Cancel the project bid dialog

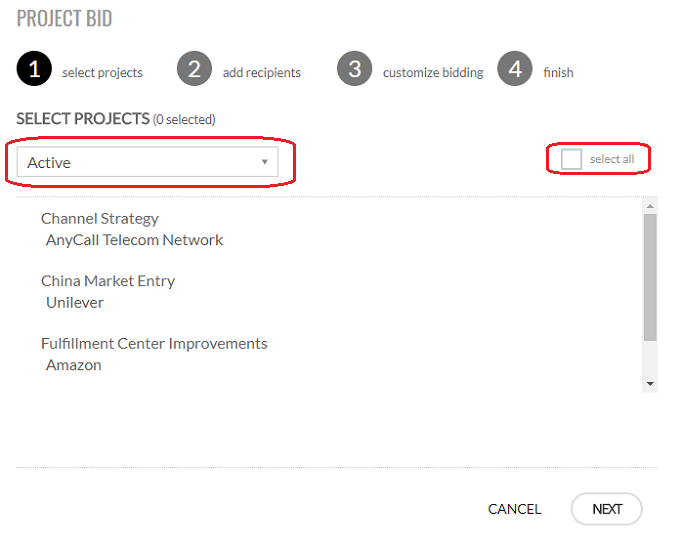(514, 509)
